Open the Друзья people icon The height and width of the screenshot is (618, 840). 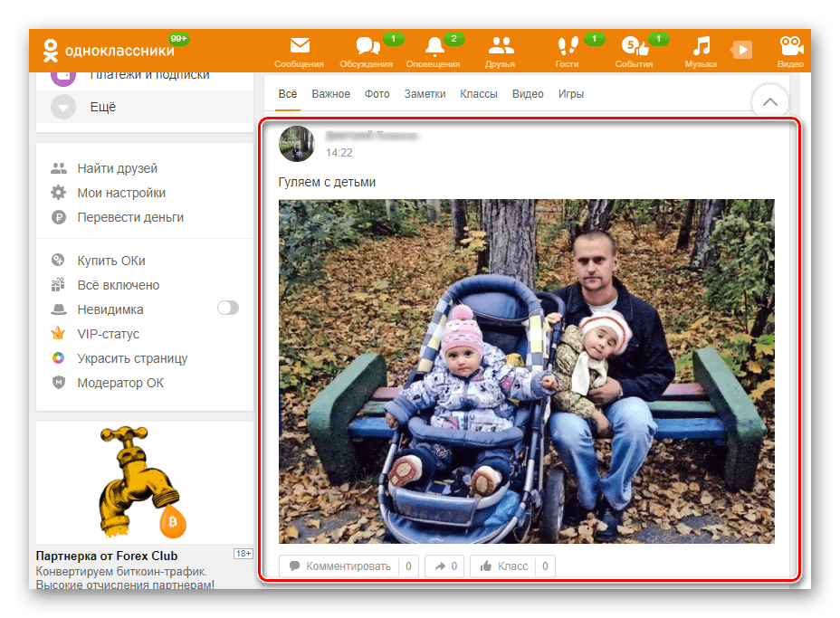pyautogui.click(x=501, y=45)
